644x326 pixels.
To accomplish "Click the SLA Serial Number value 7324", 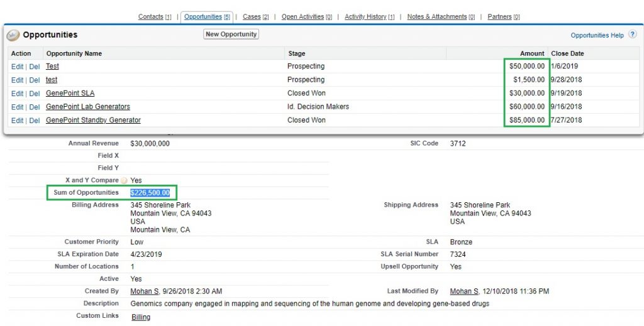I will 458,254.
